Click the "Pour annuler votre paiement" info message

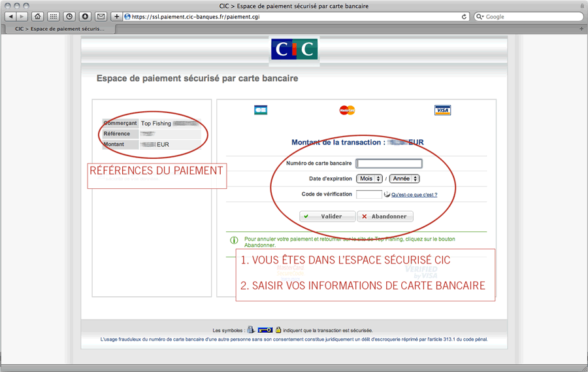tap(350, 242)
